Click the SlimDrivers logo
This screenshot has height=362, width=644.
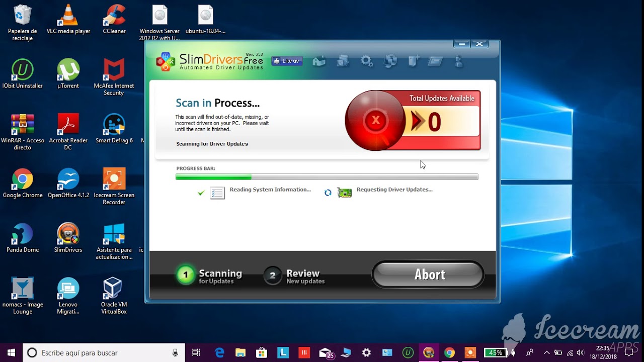[x=210, y=61]
